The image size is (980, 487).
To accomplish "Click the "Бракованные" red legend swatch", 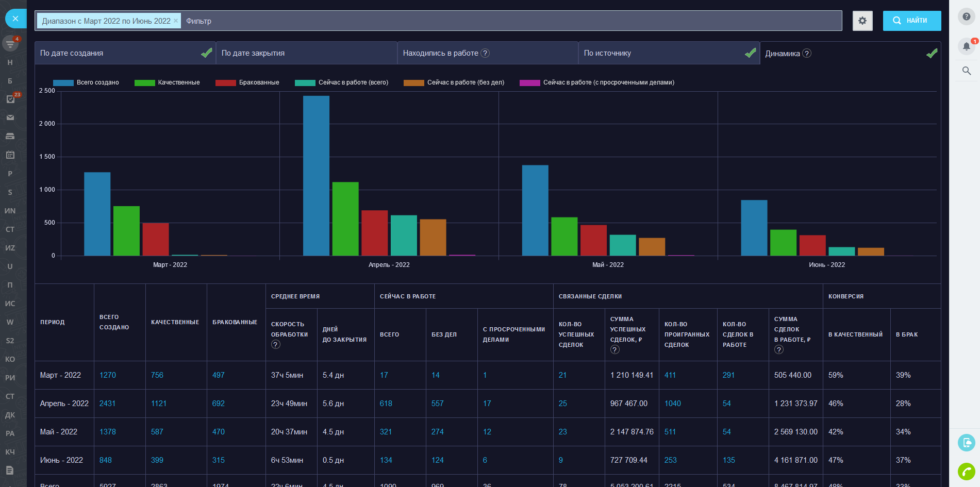I will (225, 82).
